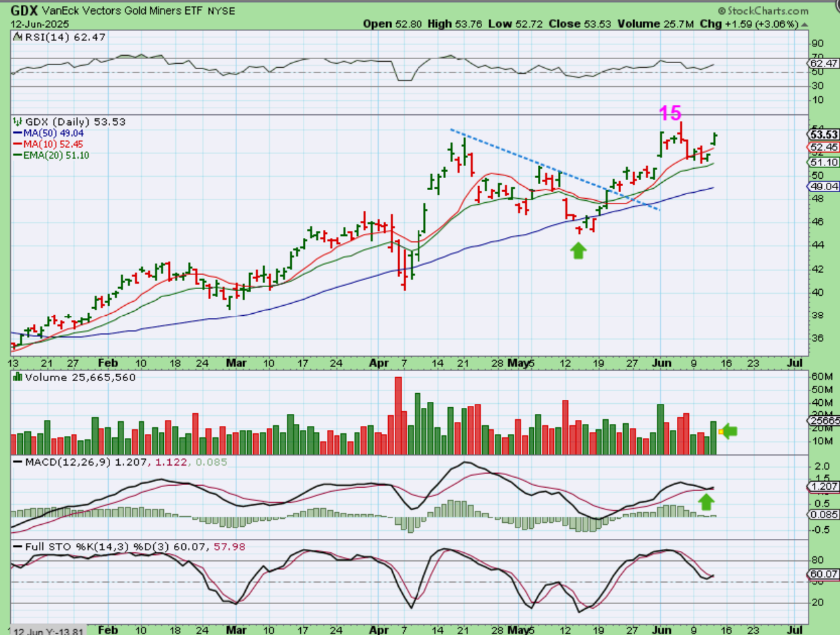Click the Full STO legend icon
Image resolution: width=840 pixels, height=635 pixels.
(x=17, y=547)
